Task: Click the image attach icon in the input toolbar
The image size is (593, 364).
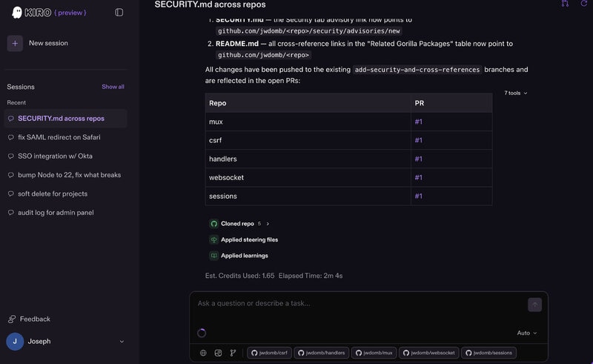Action: (218, 353)
